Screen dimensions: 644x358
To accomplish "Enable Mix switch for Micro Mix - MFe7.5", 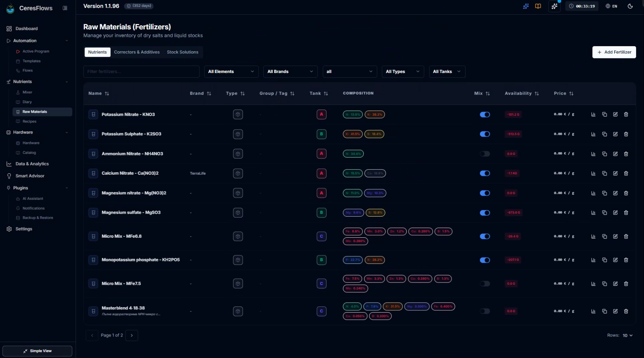I will (x=485, y=284).
